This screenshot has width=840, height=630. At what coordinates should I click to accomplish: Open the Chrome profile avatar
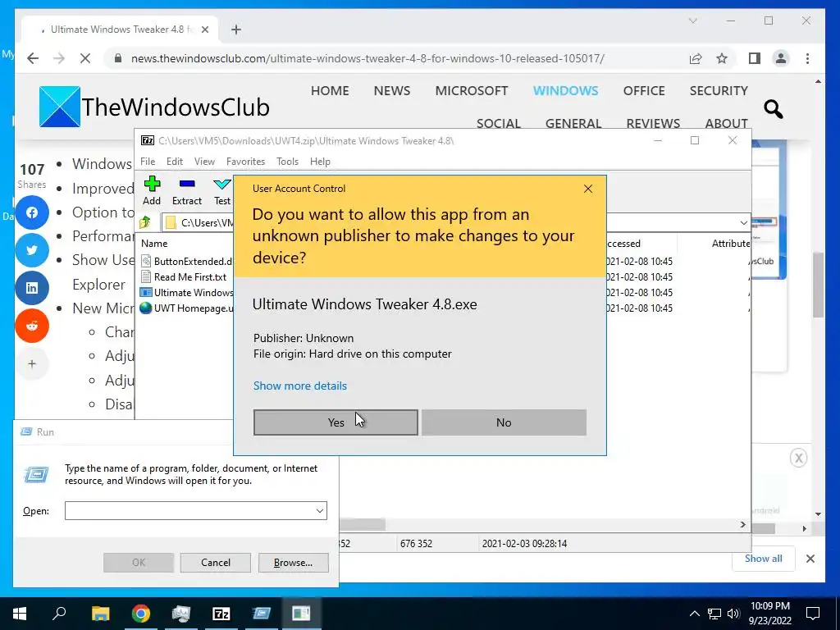click(x=781, y=58)
